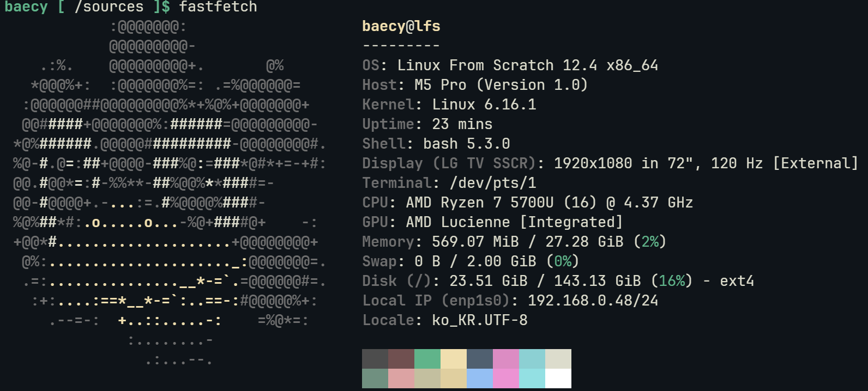Click the Locale value ko_KR.UTF-8
The image size is (868, 391).
pyautogui.click(x=479, y=320)
